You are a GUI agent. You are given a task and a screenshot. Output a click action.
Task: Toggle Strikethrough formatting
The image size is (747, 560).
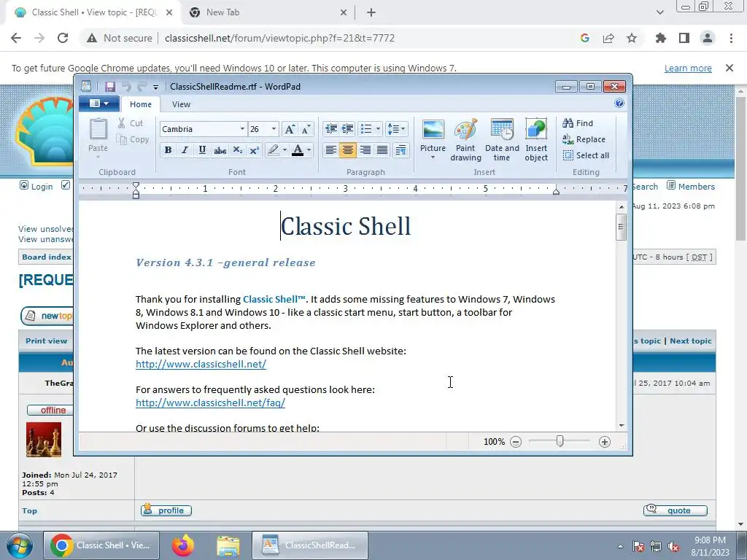pyautogui.click(x=220, y=150)
